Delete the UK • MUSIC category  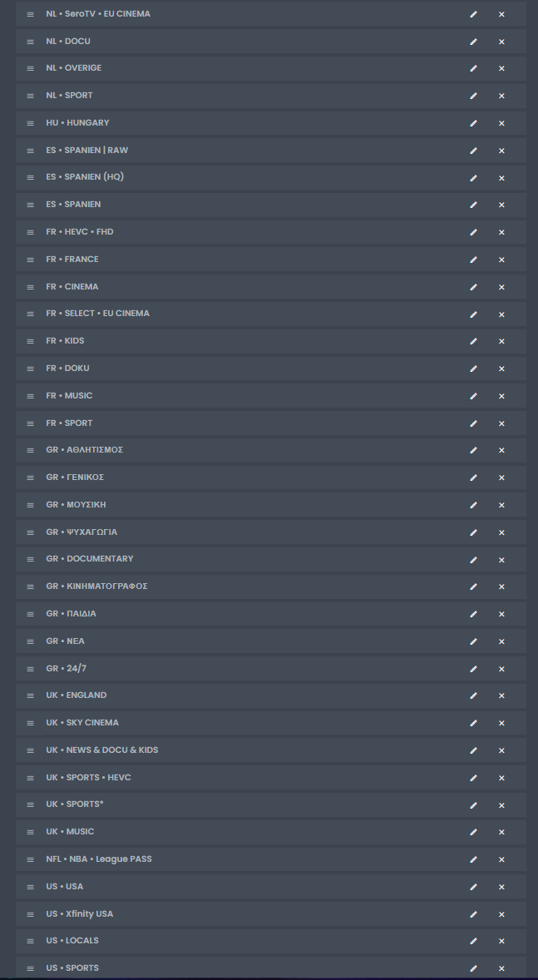coord(501,832)
